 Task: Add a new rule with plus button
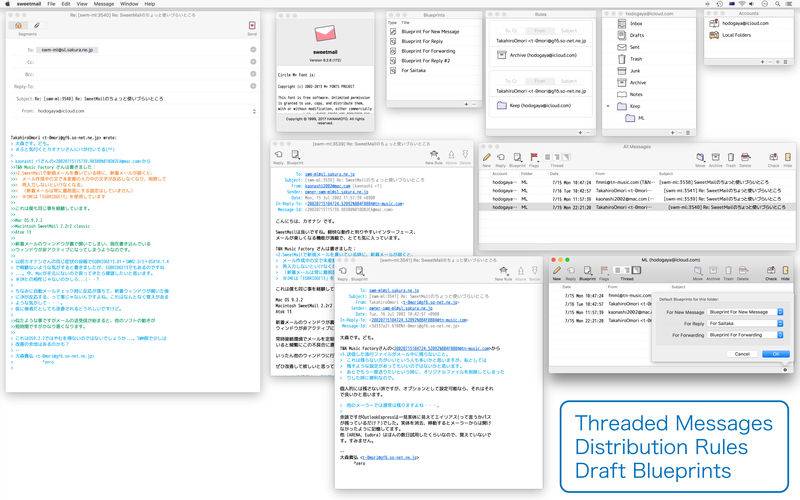point(580,133)
